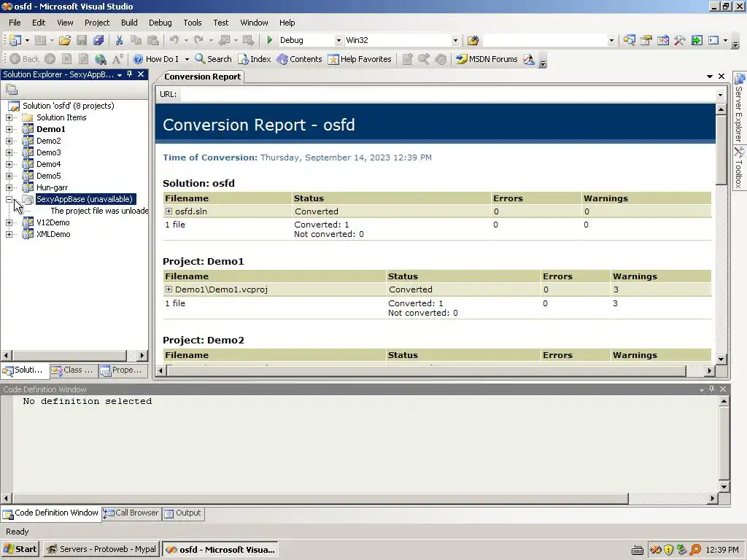The image size is (747, 560).
Task: Click the taskbar clock showing 12:39 PM
Action: click(721, 550)
